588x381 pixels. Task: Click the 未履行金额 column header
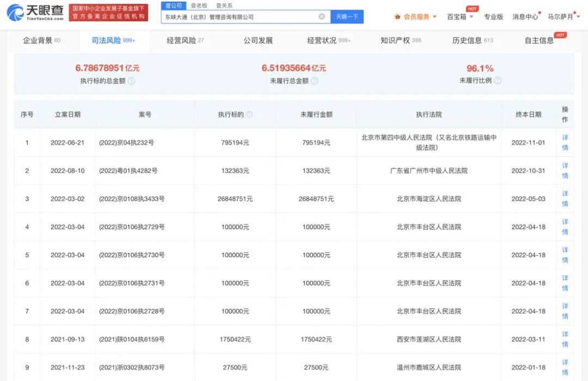[316, 114]
